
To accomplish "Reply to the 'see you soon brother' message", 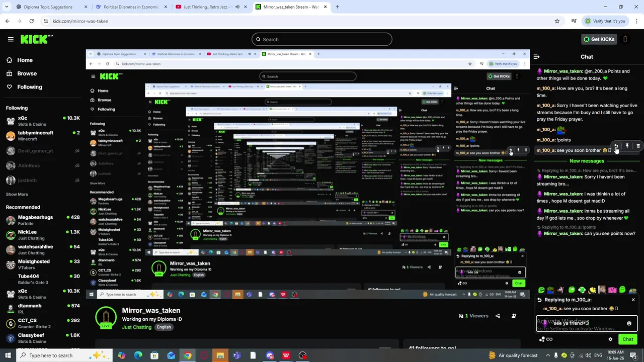I will (616, 146).
